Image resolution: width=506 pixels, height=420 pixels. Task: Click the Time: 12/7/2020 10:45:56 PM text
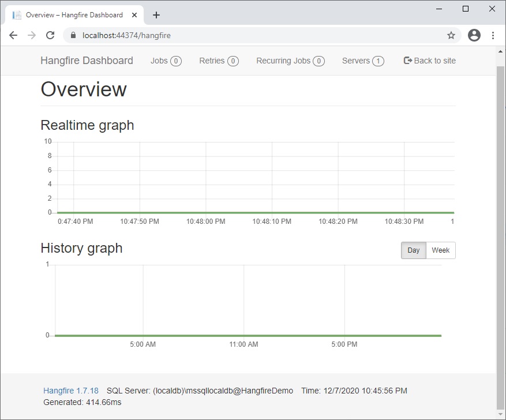point(354,391)
